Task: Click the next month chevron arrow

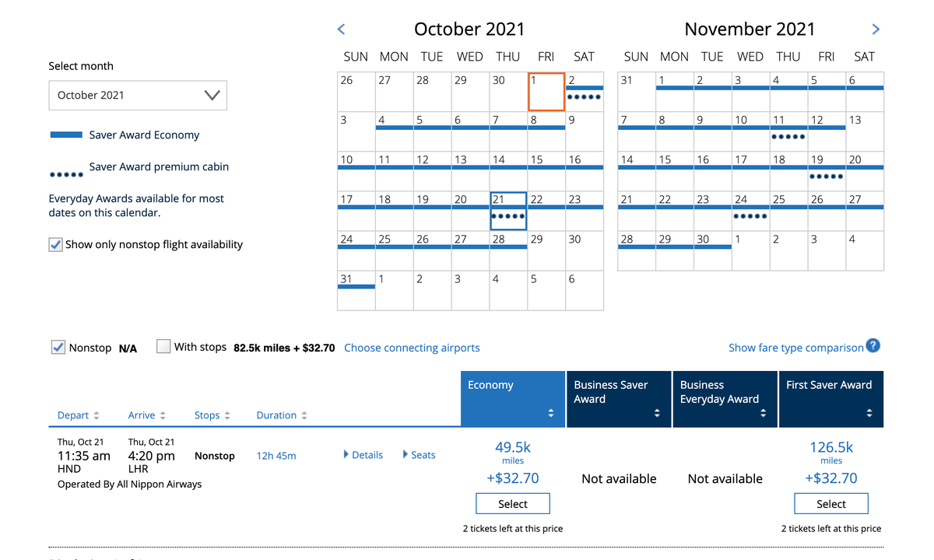Action: coord(875,29)
